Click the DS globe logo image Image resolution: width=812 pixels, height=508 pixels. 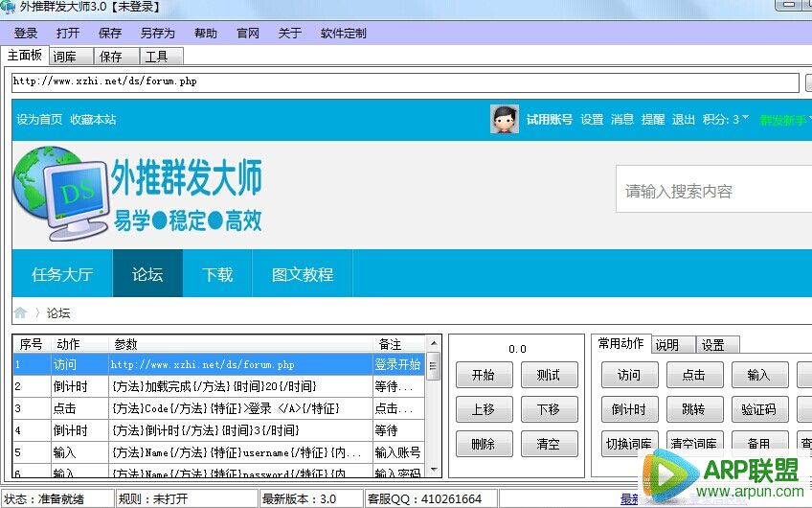click(60, 194)
